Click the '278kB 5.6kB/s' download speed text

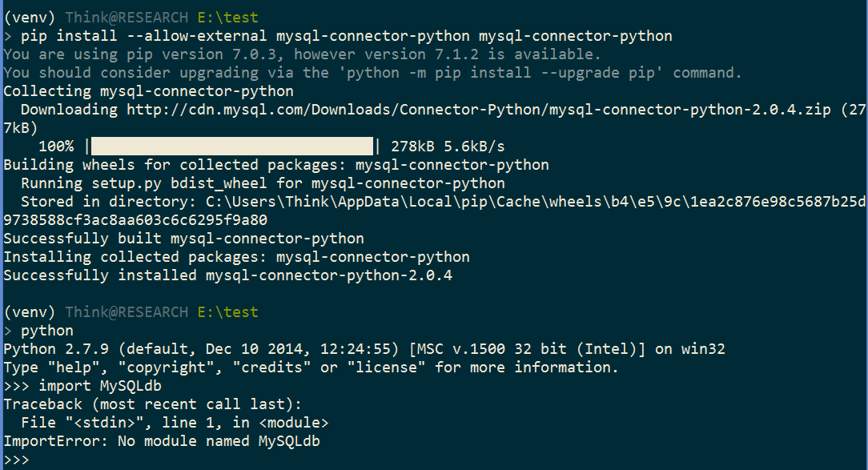[448, 147]
